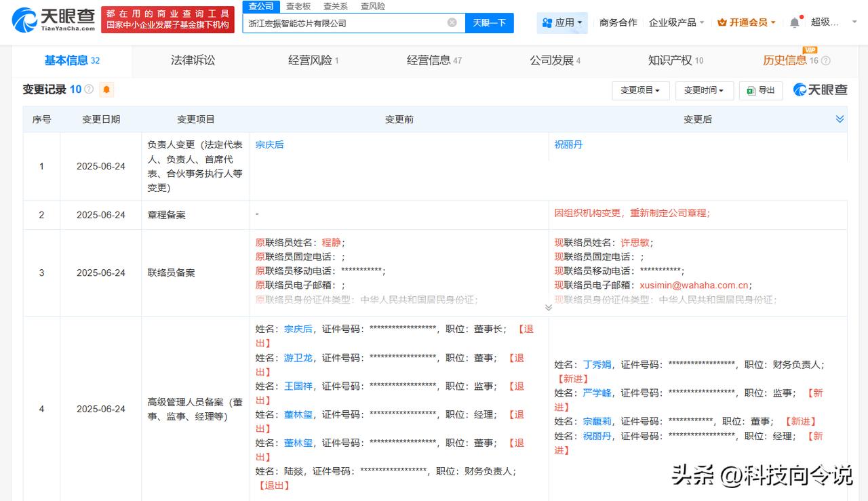
Task: Switch to the 查风险 search tab
Action: click(x=373, y=6)
